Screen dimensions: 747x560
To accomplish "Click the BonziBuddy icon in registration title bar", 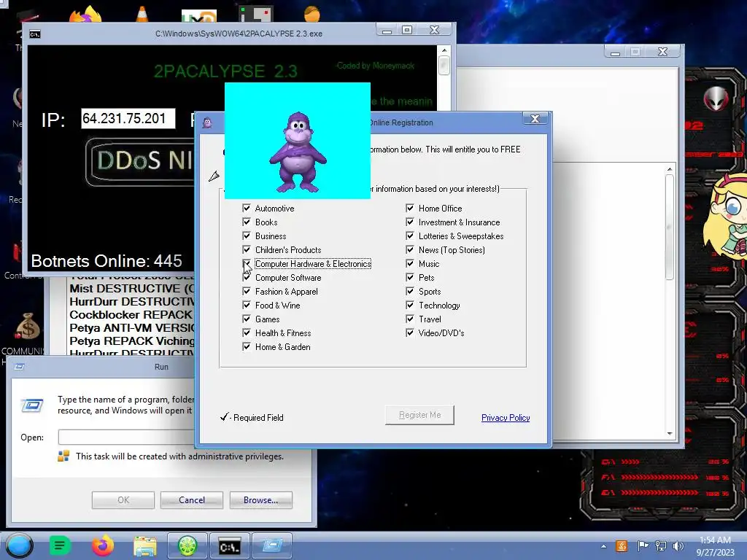I will (207, 122).
